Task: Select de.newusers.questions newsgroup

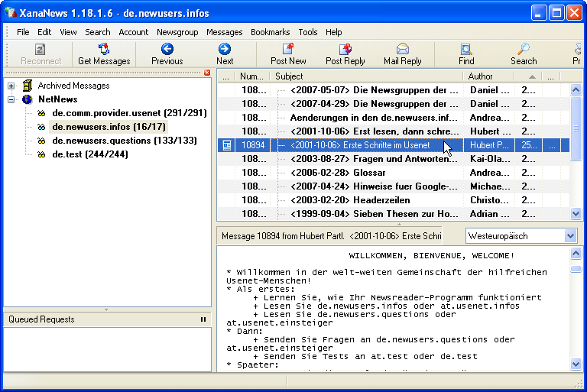Action: [x=125, y=141]
